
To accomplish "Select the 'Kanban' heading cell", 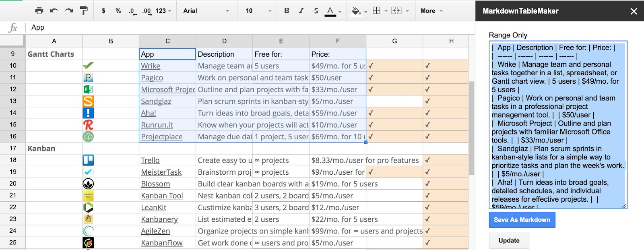I will coord(54,148).
